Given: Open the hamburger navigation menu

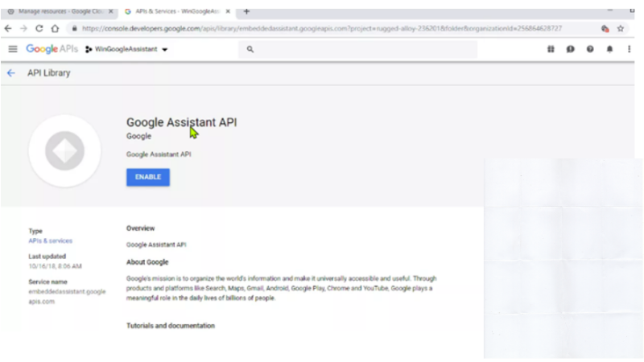Looking at the screenshot, I should [x=13, y=49].
